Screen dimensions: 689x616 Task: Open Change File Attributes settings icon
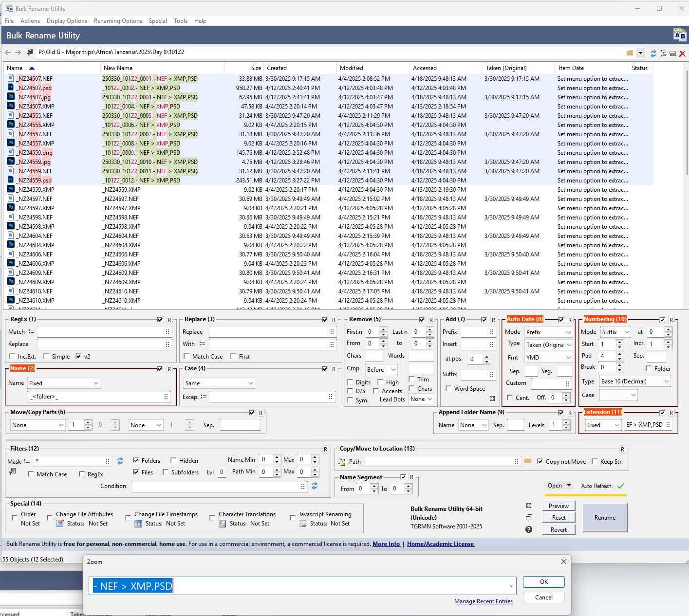pos(60,524)
